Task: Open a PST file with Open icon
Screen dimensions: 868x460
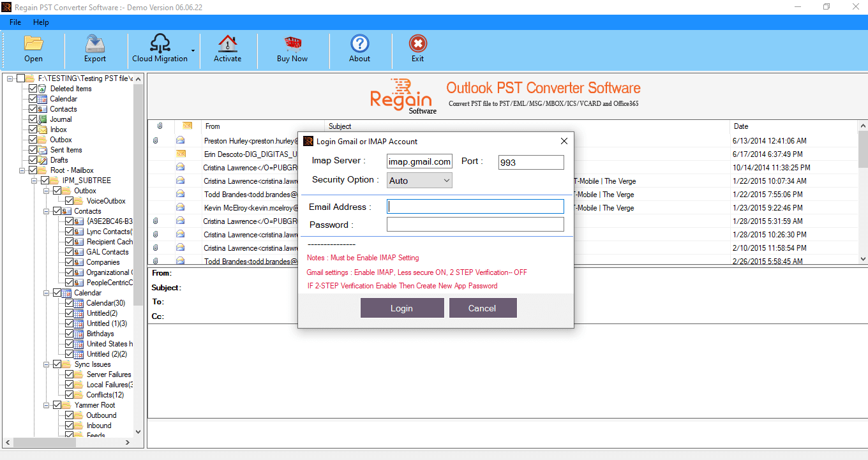Action: (x=33, y=43)
